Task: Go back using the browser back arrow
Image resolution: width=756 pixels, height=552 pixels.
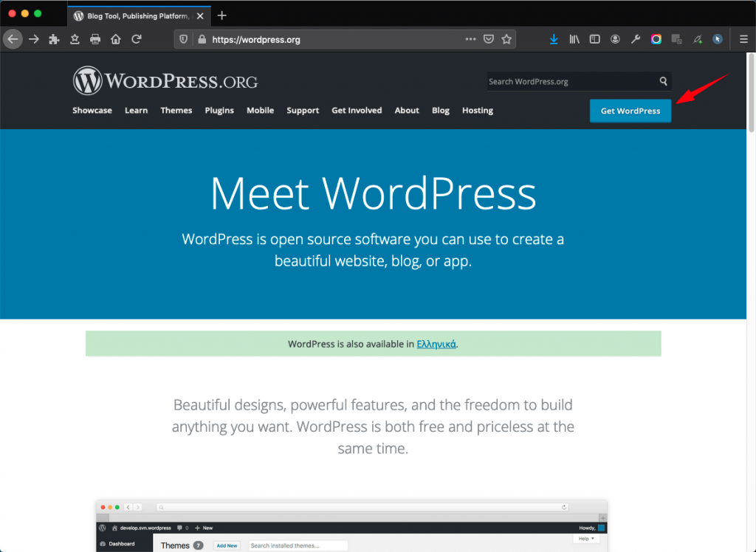Action: [x=13, y=39]
